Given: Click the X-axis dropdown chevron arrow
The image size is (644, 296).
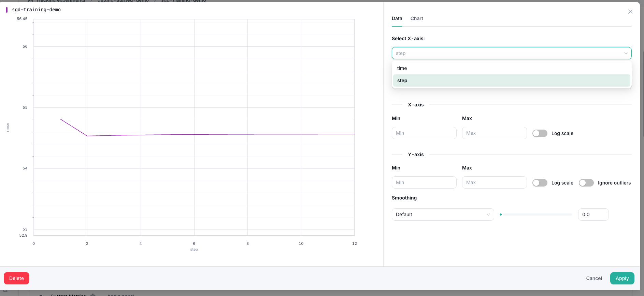Looking at the screenshot, I should pyautogui.click(x=626, y=53).
